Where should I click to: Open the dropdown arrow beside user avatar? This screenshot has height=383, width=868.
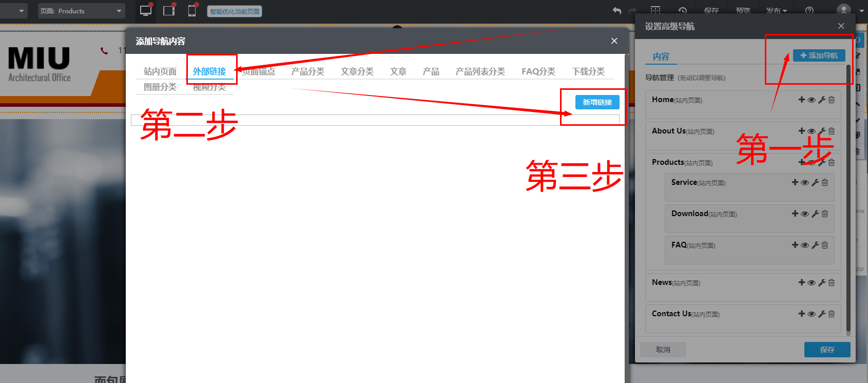click(x=862, y=11)
